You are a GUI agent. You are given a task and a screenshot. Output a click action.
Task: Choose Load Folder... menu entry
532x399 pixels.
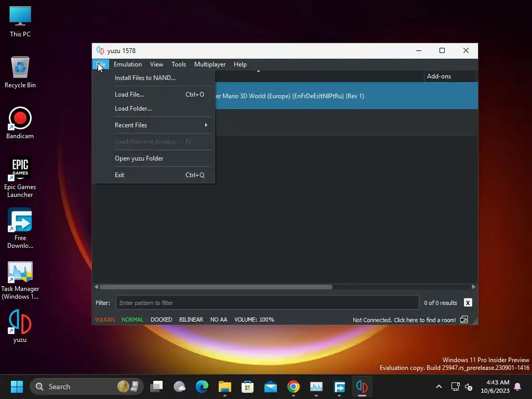(x=154, y=109)
